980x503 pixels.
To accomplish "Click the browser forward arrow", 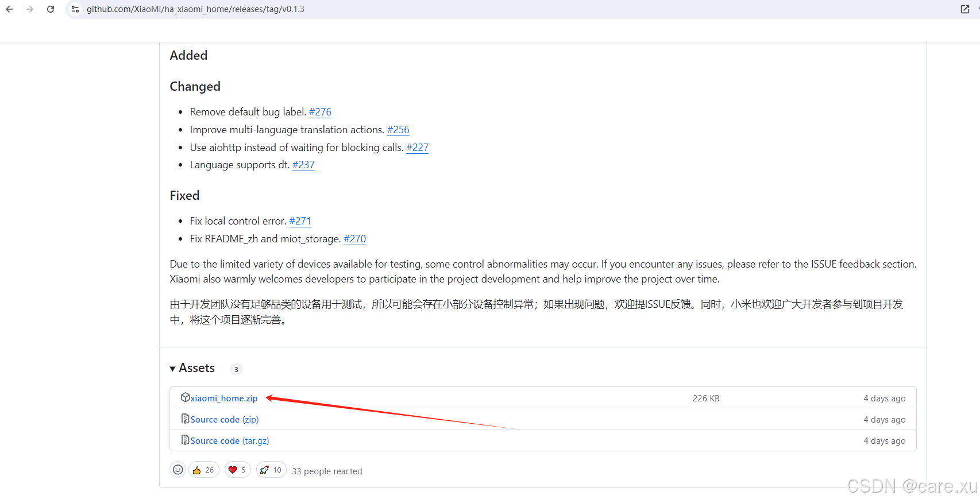I will pyautogui.click(x=30, y=9).
